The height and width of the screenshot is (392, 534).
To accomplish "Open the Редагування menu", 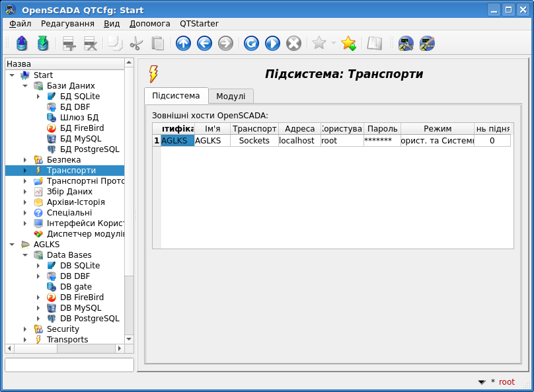I will 67,23.
